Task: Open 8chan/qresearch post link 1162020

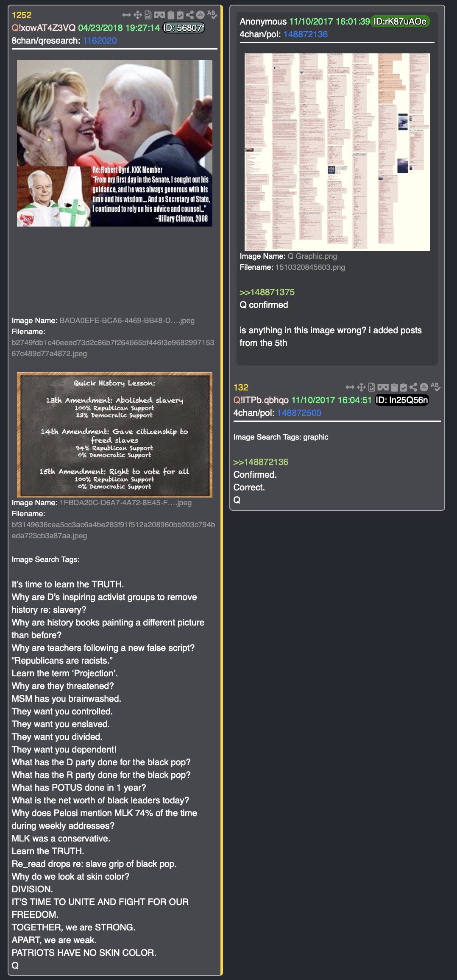Action: 100,41
